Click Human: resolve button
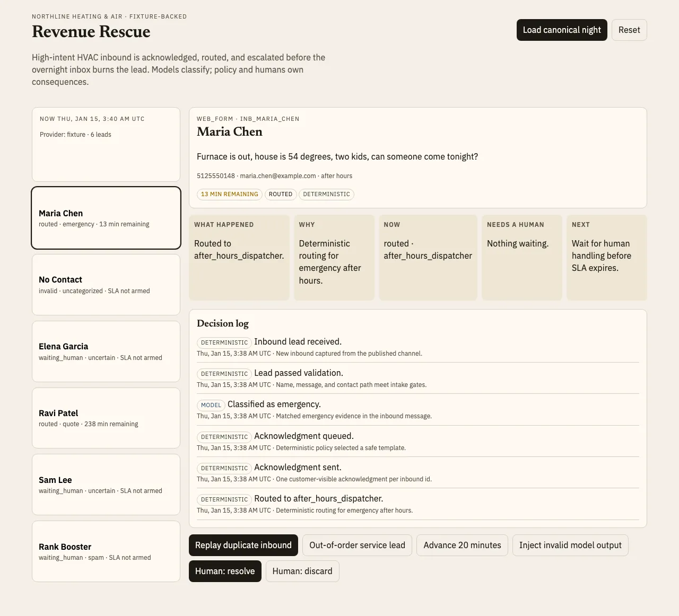The height and width of the screenshot is (616, 679). (225, 571)
